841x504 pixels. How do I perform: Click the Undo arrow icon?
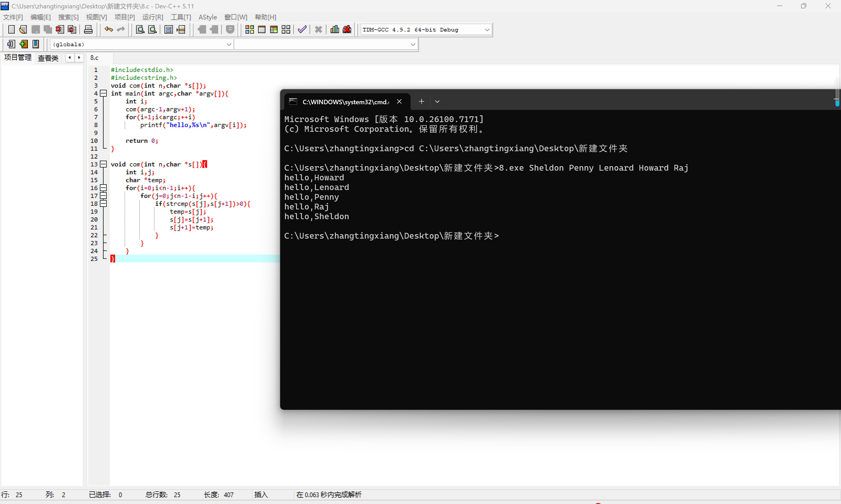coord(109,30)
